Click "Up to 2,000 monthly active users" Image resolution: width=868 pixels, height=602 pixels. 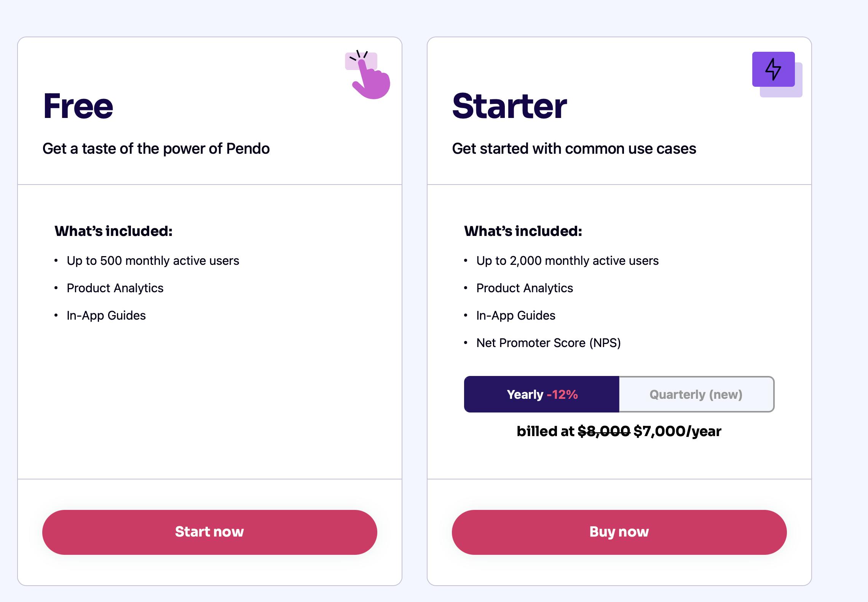point(567,261)
